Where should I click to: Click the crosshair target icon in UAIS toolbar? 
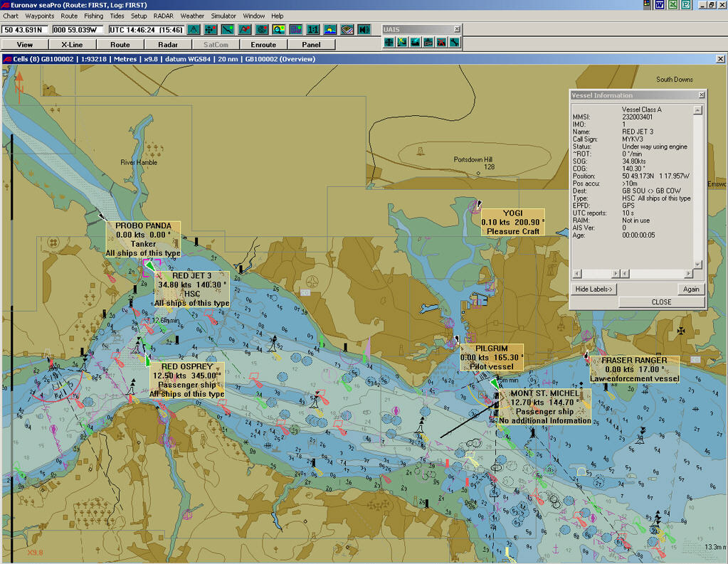coord(389,42)
